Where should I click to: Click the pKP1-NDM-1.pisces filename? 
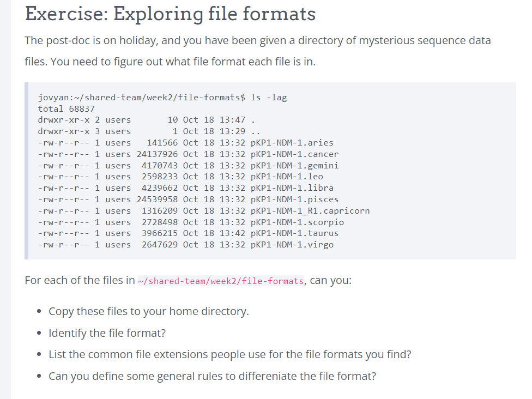[294, 199]
